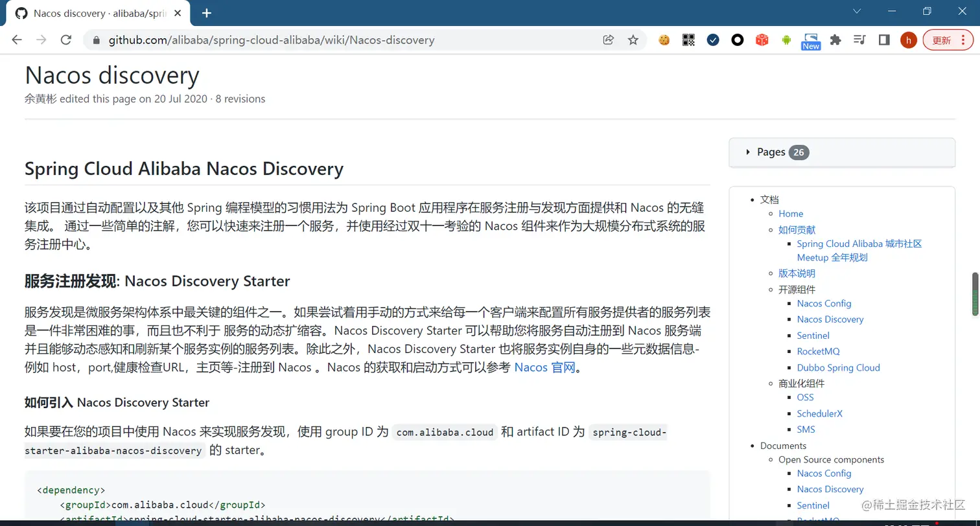980x526 pixels.
Task: Click the 开源组件 sidebar label
Action: (797, 290)
